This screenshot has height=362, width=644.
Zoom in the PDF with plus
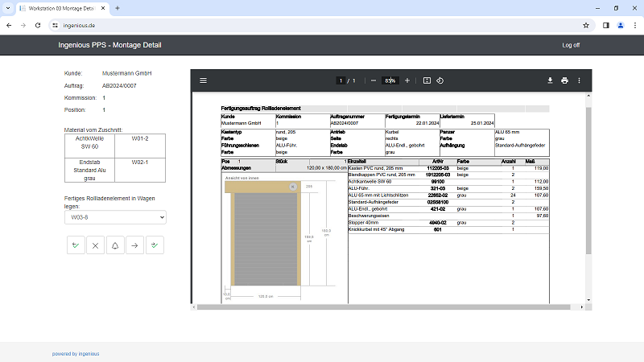[x=407, y=80]
